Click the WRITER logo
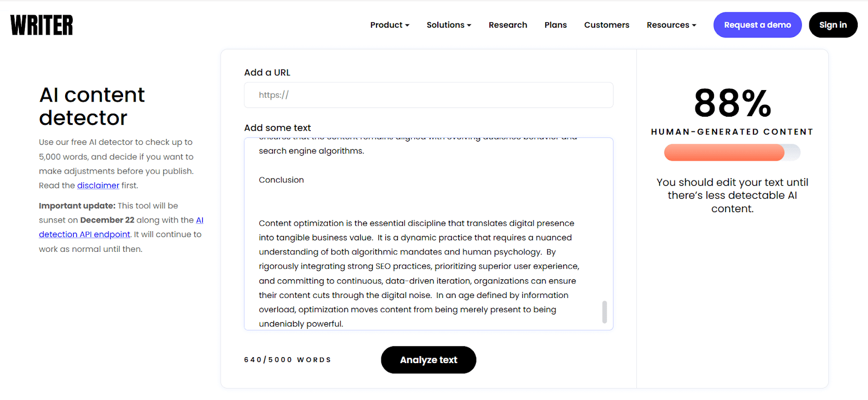Viewport: 868px width, 400px height. [41, 24]
